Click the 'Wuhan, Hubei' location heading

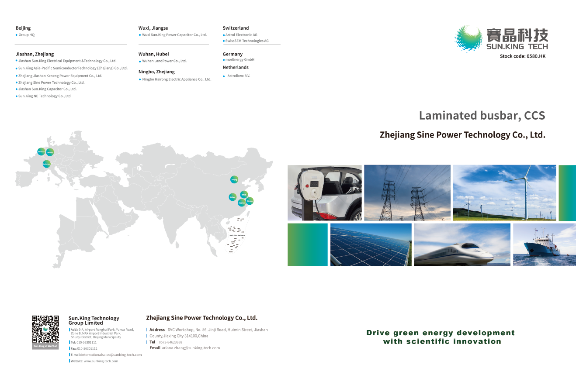(154, 55)
